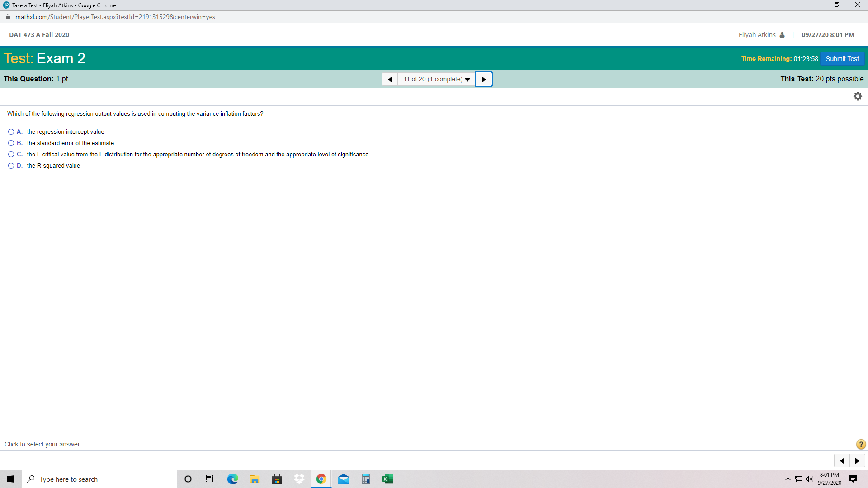This screenshot has width=868, height=488.
Task: Submit the test with Submit Test button
Action: [x=842, y=59]
